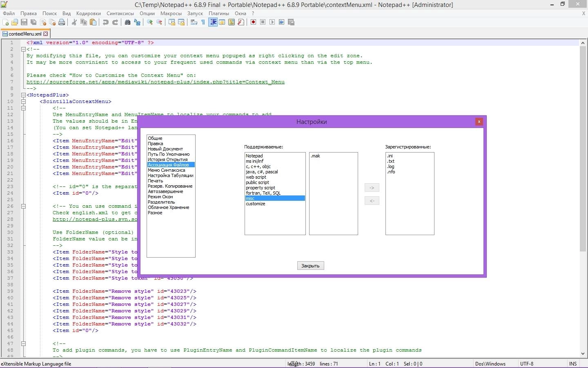Image resolution: width=588 pixels, height=368 pixels.
Task: Click scrollbar down arrow in editor
Action: tap(583, 354)
